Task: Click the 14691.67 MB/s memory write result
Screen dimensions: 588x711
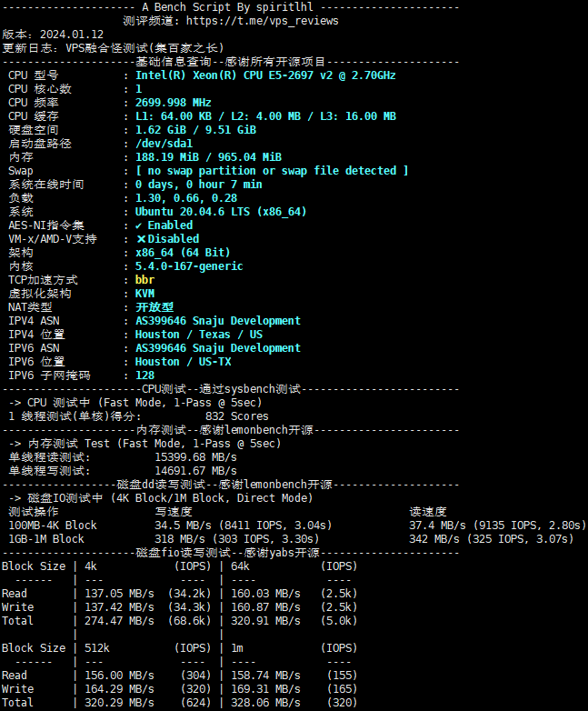Action: (195, 471)
